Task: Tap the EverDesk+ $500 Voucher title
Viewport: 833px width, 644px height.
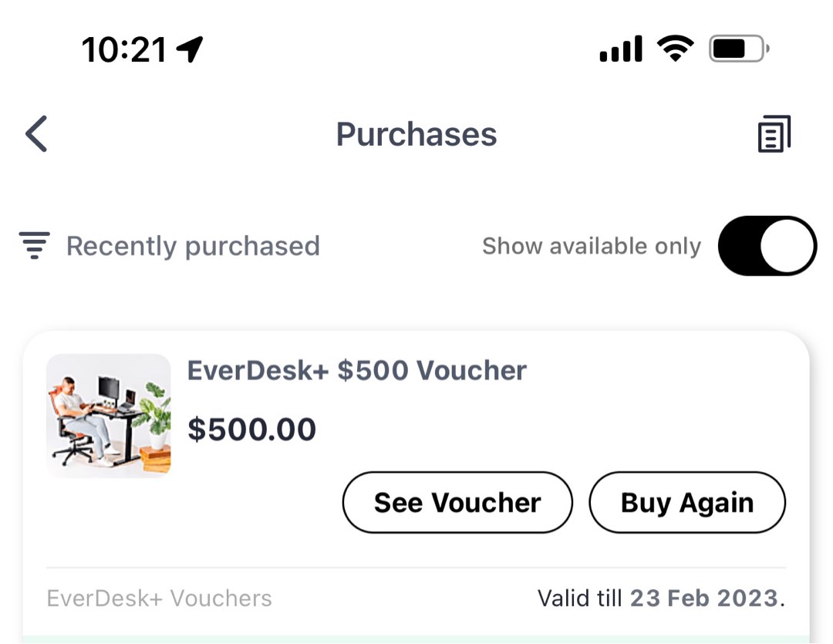Action: [357, 370]
